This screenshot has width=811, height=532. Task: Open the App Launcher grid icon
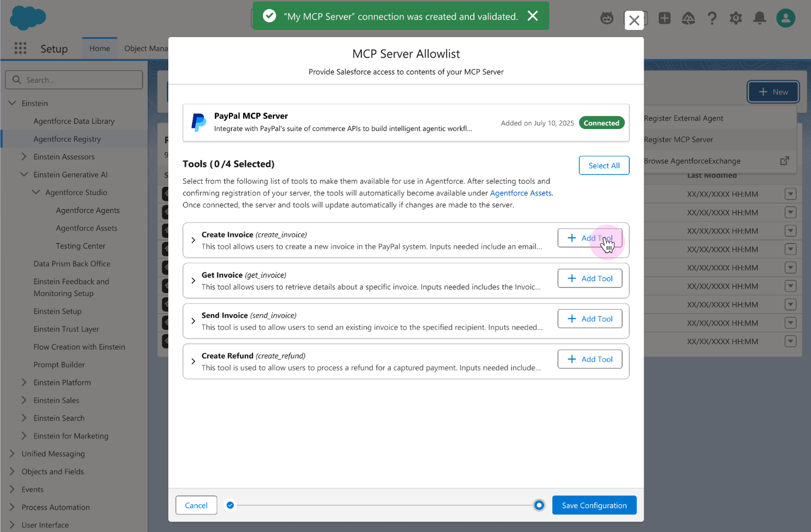[20, 49]
